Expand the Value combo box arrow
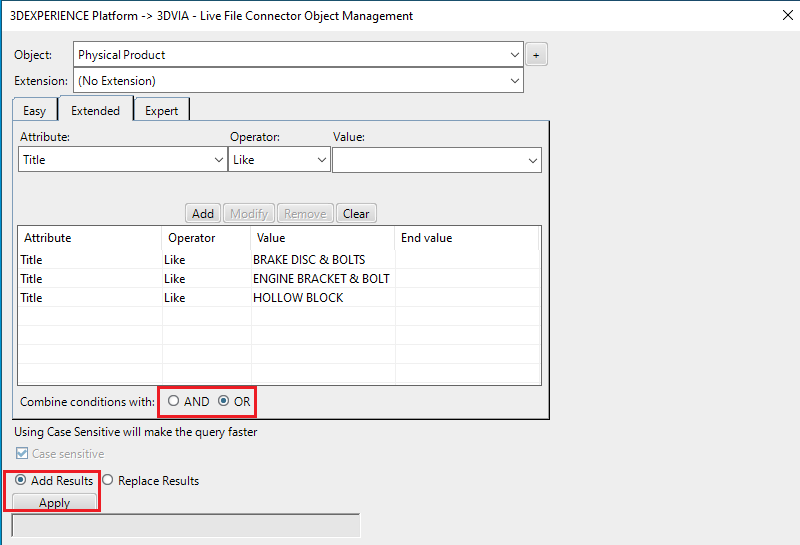Viewport: 800px width, 545px height. point(533,160)
